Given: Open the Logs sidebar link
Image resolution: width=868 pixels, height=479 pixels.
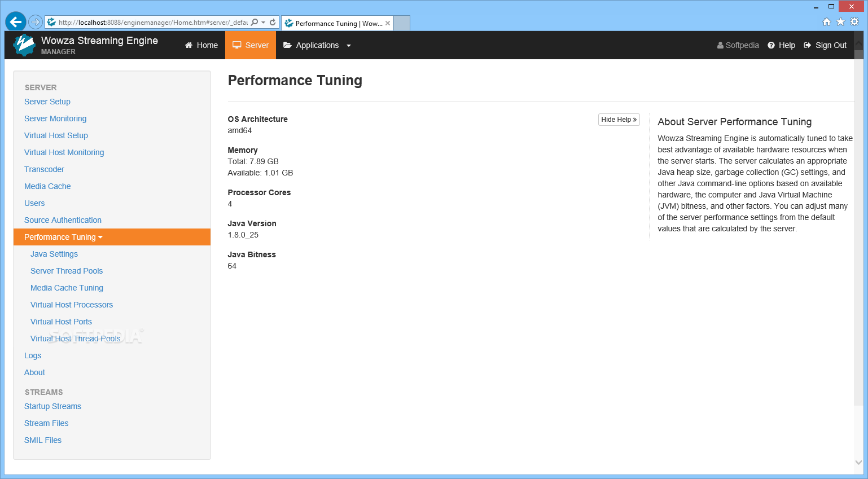Looking at the screenshot, I should tap(33, 355).
